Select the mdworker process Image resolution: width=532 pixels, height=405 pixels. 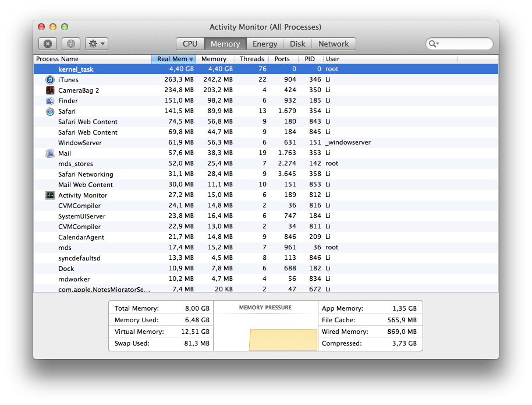tap(266, 279)
